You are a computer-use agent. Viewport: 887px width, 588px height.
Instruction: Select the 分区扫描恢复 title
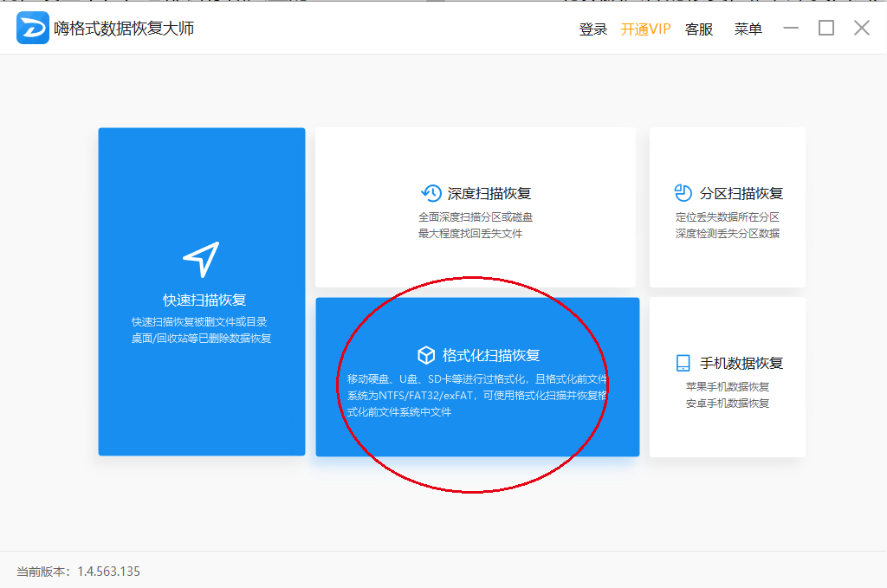click(741, 193)
